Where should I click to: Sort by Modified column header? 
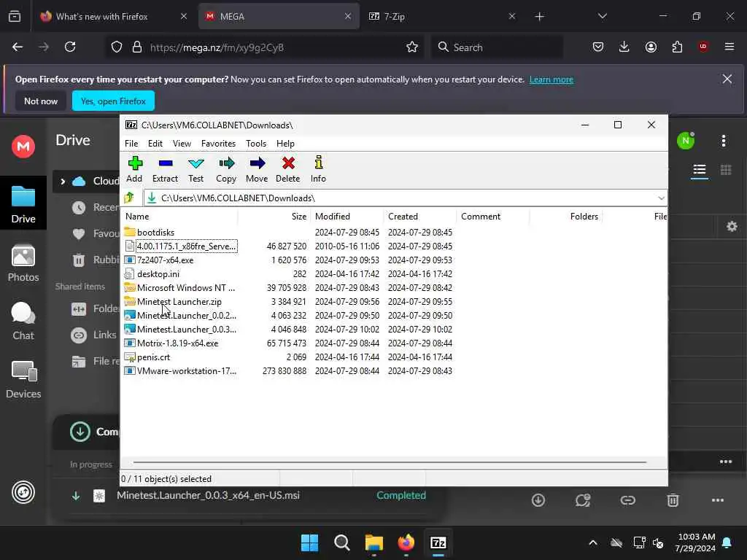tap(347, 216)
